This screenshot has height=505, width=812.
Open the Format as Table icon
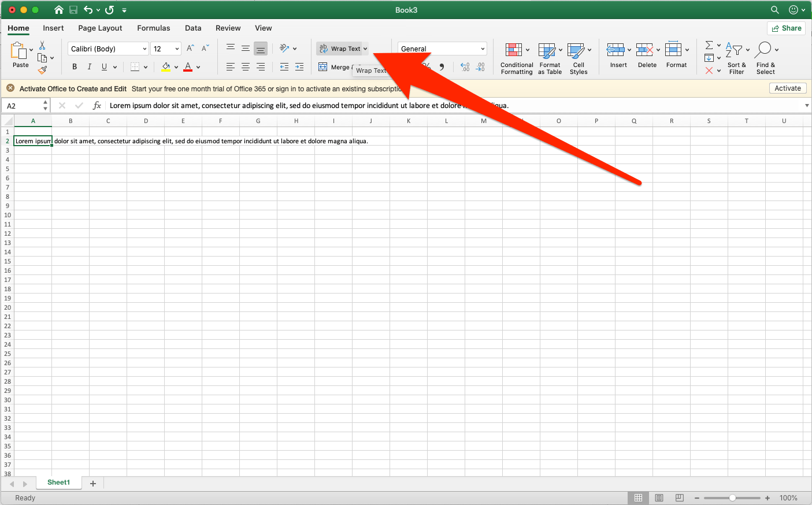pos(547,50)
